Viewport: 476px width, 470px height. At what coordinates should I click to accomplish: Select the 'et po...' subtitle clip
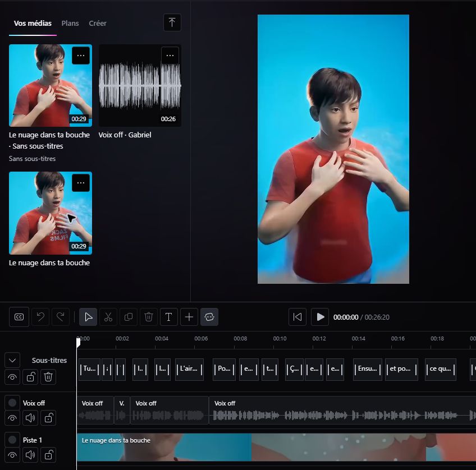402,370
